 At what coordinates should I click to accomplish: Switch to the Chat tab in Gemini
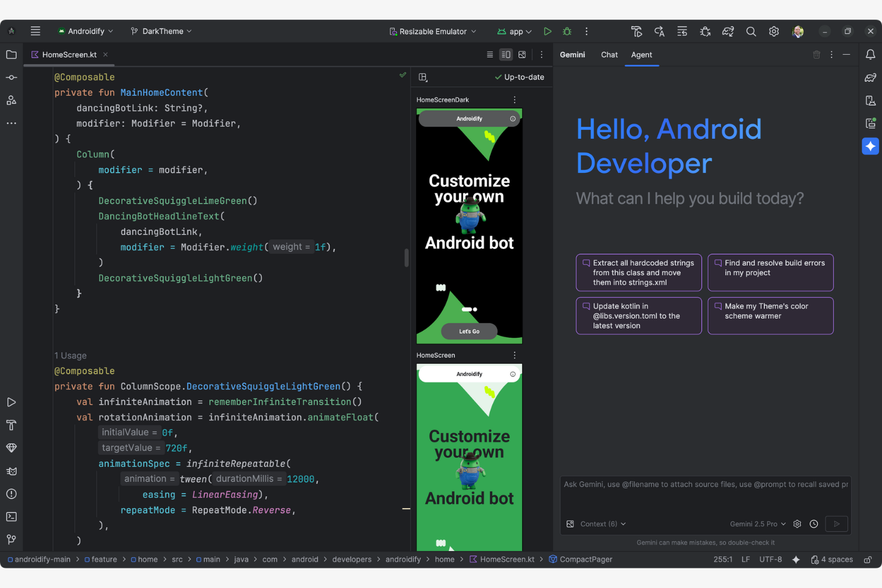pos(609,54)
